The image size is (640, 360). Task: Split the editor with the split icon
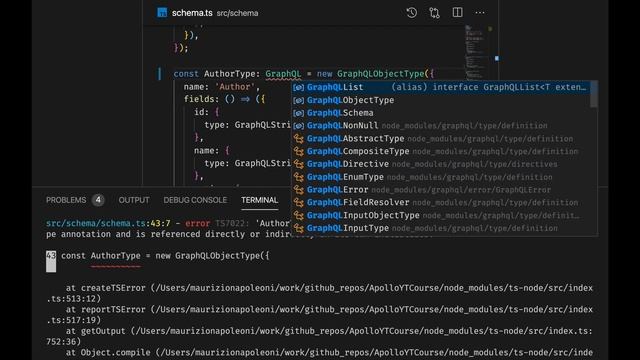pyautogui.click(x=457, y=13)
